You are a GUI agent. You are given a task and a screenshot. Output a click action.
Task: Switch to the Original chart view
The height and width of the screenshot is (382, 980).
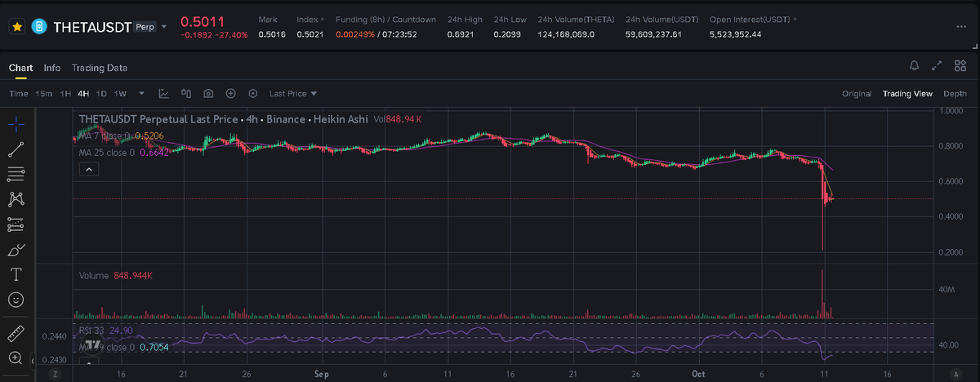click(x=857, y=94)
